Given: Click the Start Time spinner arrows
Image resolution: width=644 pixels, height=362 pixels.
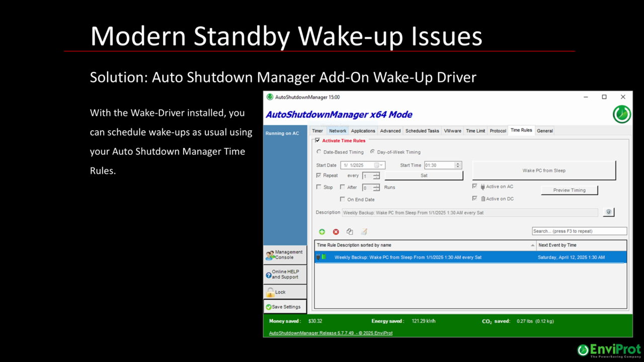Looking at the screenshot, I should tap(458, 165).
